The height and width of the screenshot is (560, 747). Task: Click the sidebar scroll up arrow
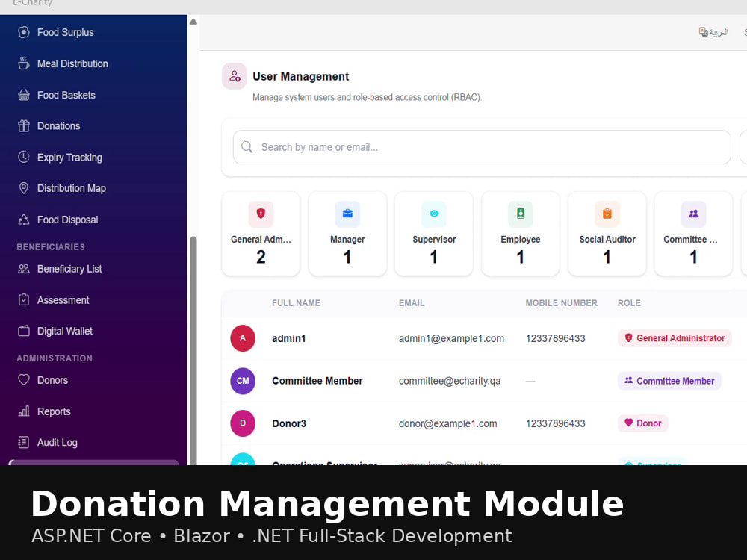click(x=193, y=22)
